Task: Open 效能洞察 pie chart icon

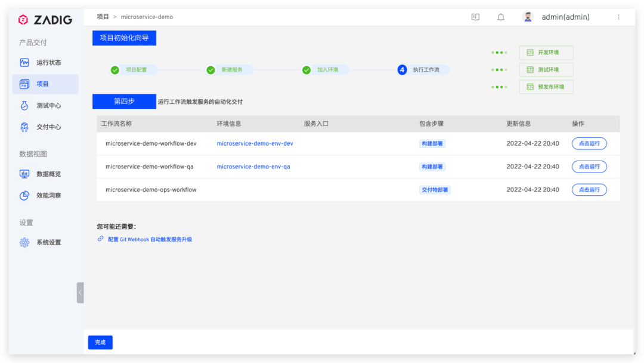Action: tap(24, 195)
